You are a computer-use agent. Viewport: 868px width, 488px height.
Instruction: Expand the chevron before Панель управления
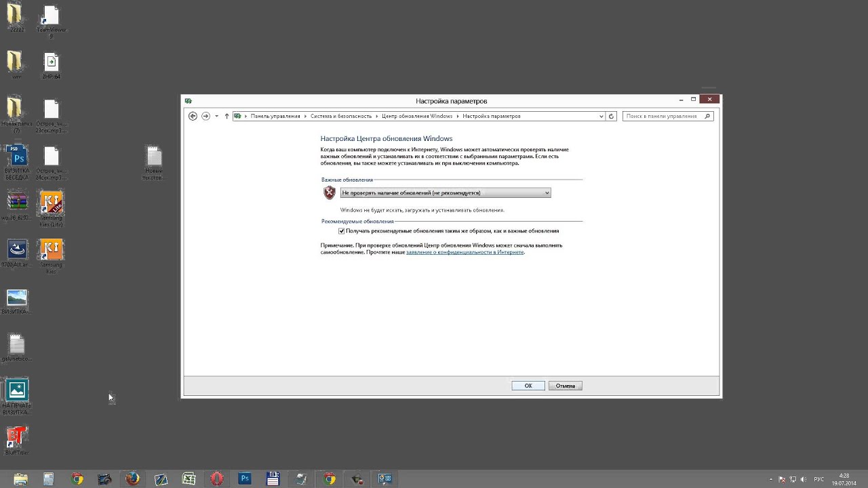246,116
